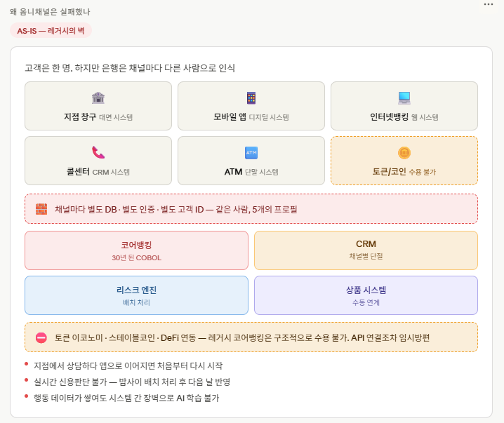Click the 상품 시스템 수동 연계 box
The image size is (504, 423).
[366, 295]
